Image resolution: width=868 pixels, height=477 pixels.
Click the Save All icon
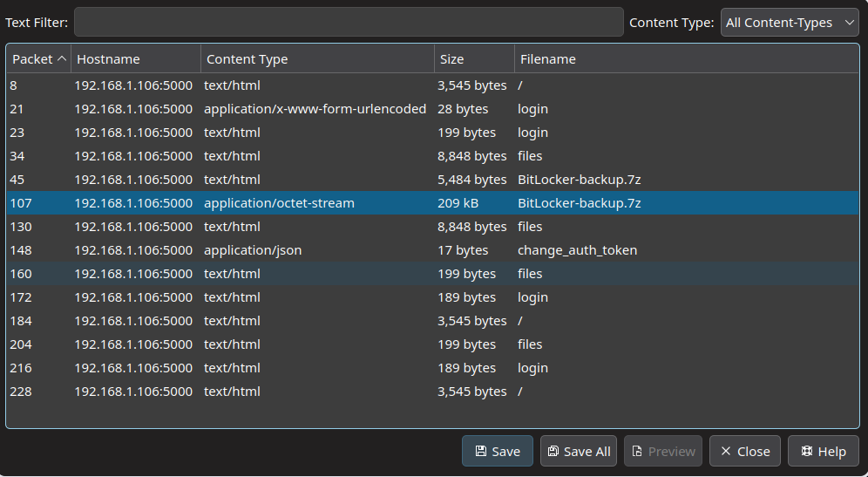click(553, 452)
